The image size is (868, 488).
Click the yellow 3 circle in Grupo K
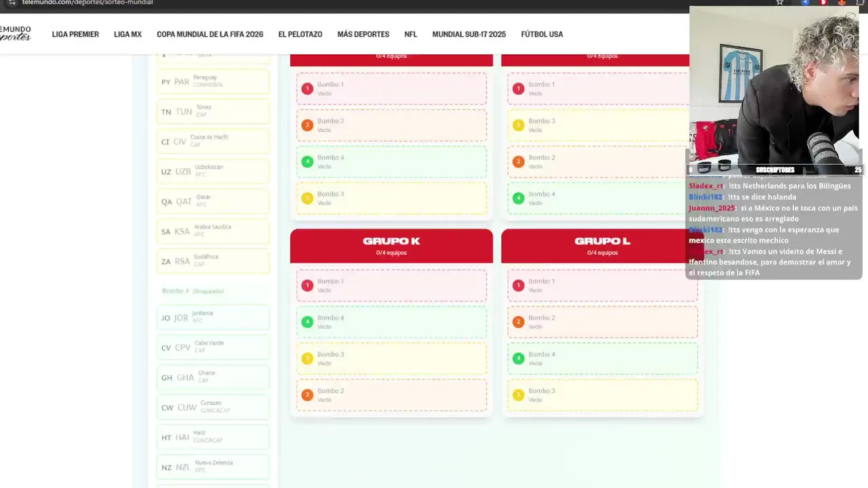(307, 359)
